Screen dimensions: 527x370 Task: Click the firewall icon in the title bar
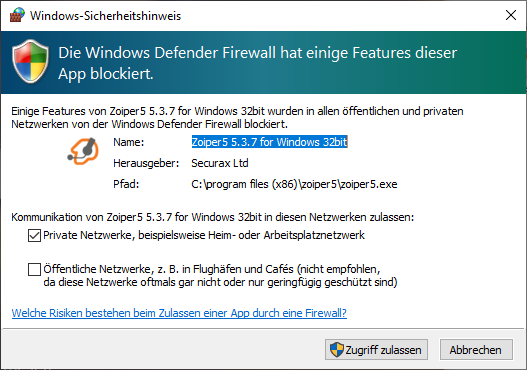(x=17, y=15)
